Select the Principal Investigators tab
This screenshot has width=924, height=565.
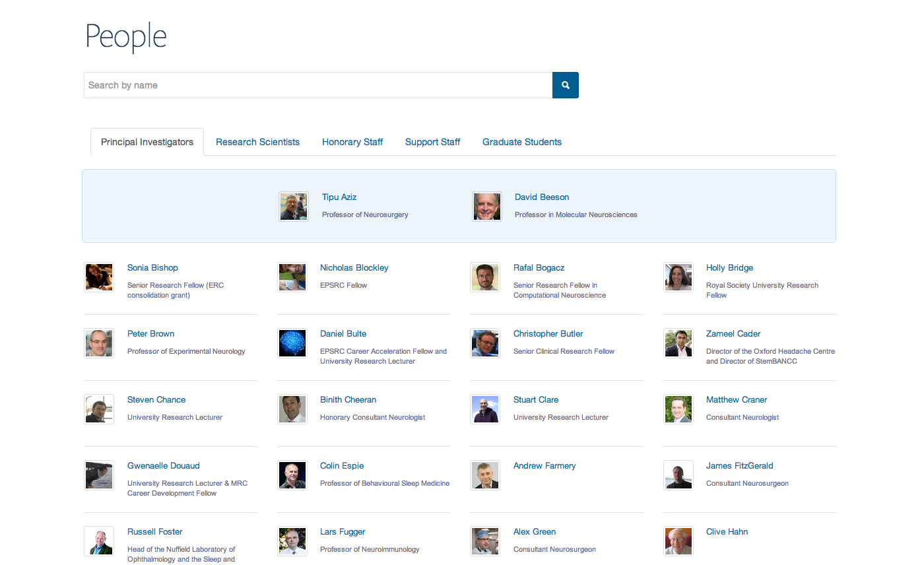tap(147, 142)
